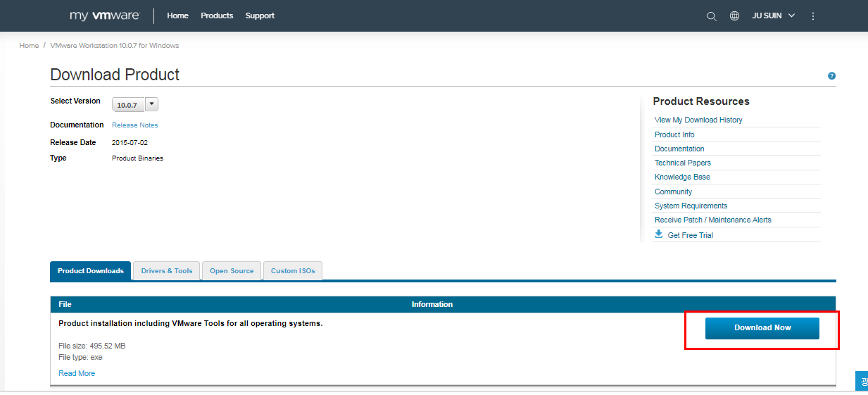Open the vertical three-dot menu
868x395 pixels.
813,15
